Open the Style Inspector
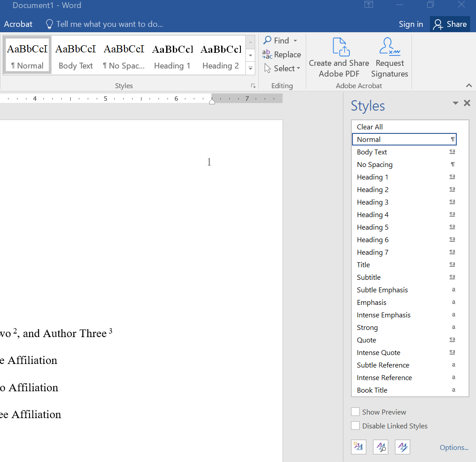This screenshot has height=462, width=476. pyautogui.click(x=381, y=447)
